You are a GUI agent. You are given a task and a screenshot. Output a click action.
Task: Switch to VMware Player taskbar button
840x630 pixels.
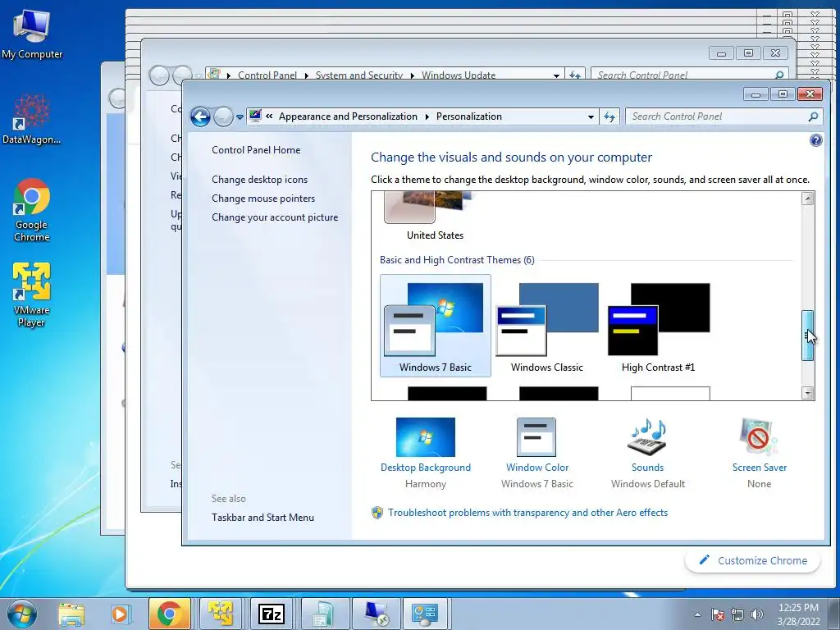(x=220, y=614)
